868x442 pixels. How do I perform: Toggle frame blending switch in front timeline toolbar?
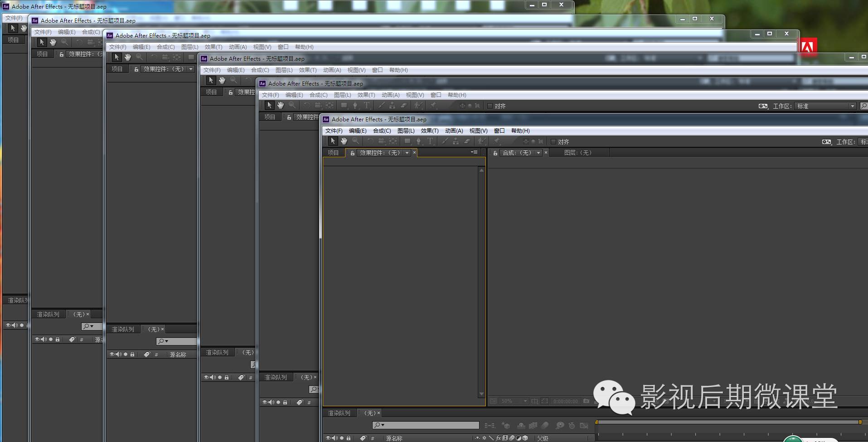(533, 426)
